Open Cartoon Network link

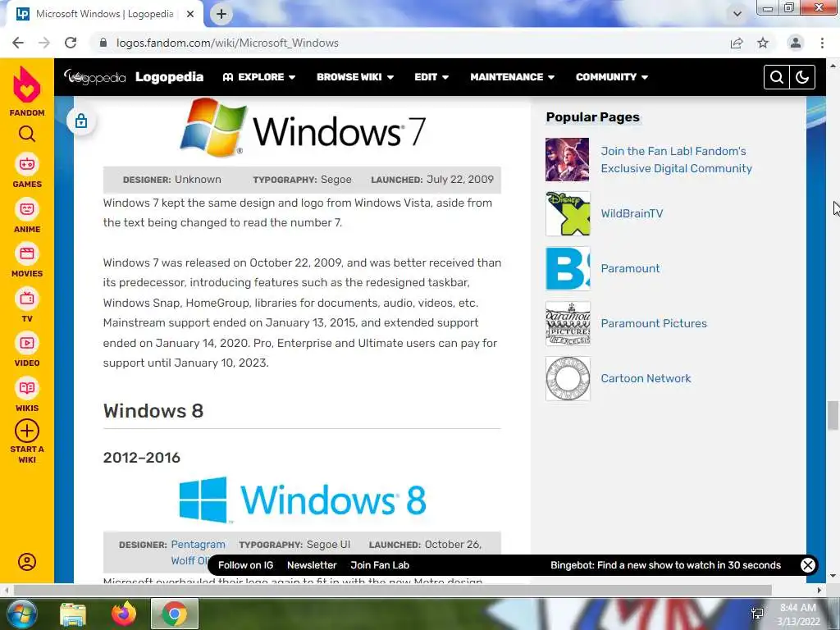pyautogui.click(x=646, y=378)
